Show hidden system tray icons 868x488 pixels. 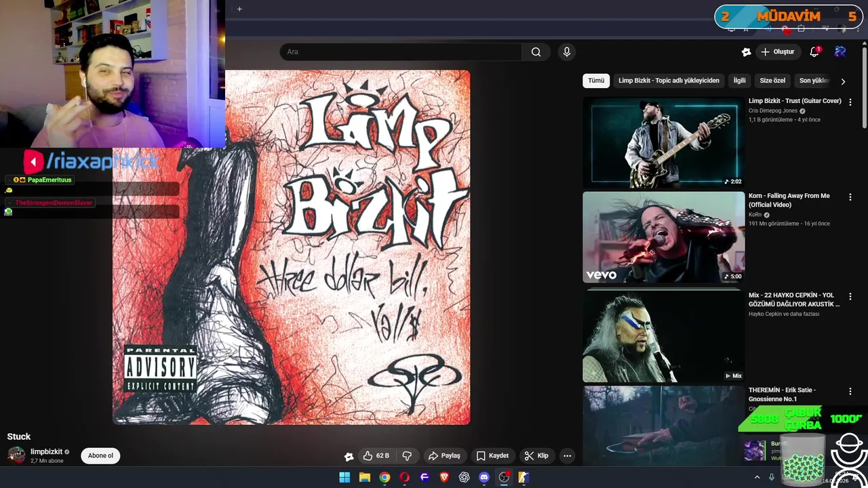coord(757,477)
